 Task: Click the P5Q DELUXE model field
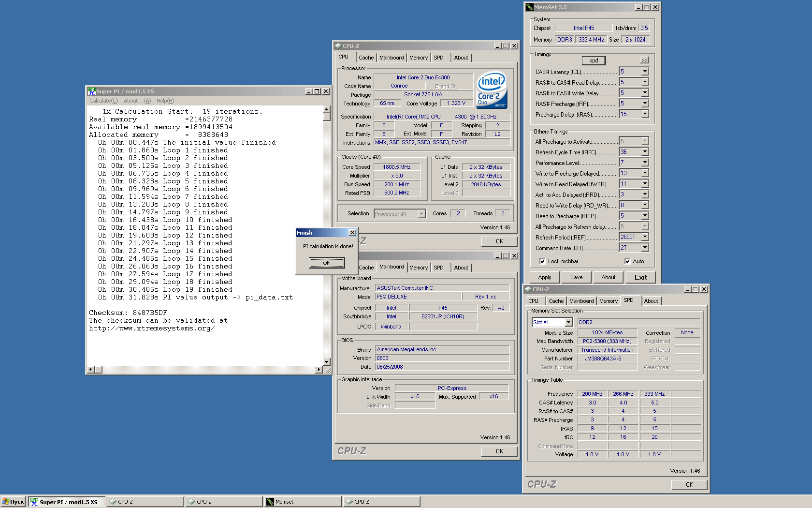[418, 297]
